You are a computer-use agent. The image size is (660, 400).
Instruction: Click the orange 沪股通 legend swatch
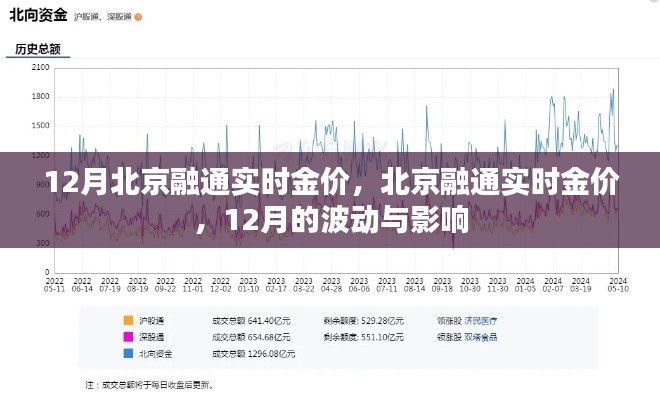(x=128, y=321)
